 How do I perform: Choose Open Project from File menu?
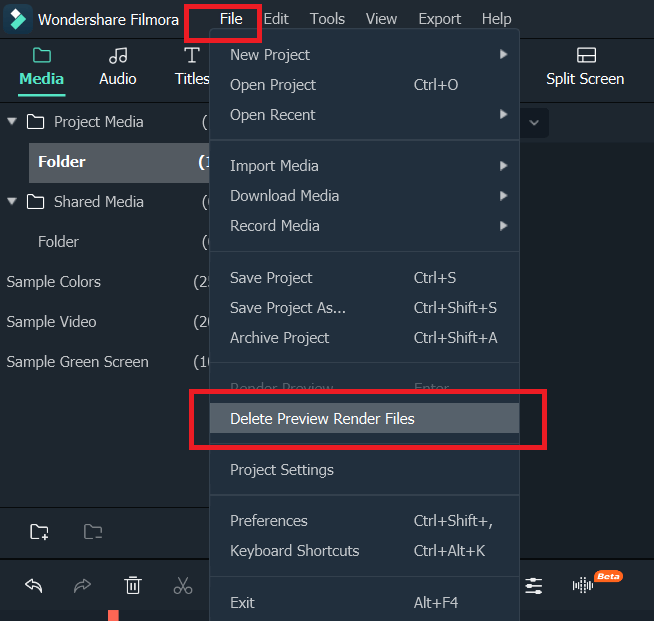click(364, 85)
